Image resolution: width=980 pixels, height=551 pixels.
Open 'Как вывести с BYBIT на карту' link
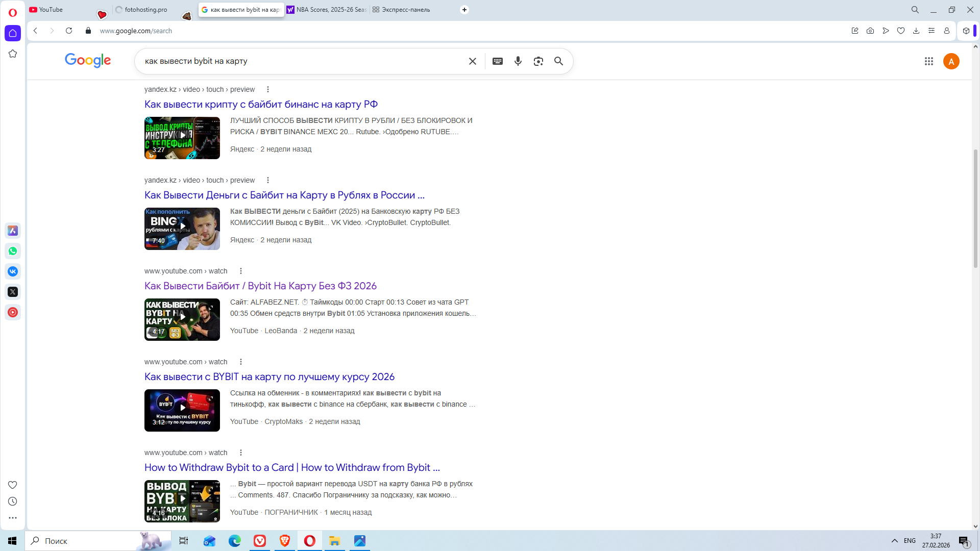point(269,377)
